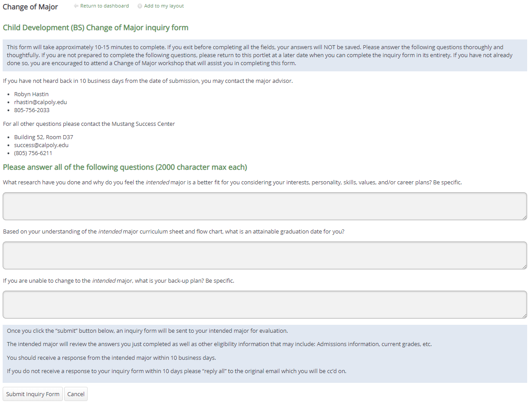Click the success@calpoly.edu email address
Screen dimensions: 532x405
pyautogui.click(x=41, y=145)
